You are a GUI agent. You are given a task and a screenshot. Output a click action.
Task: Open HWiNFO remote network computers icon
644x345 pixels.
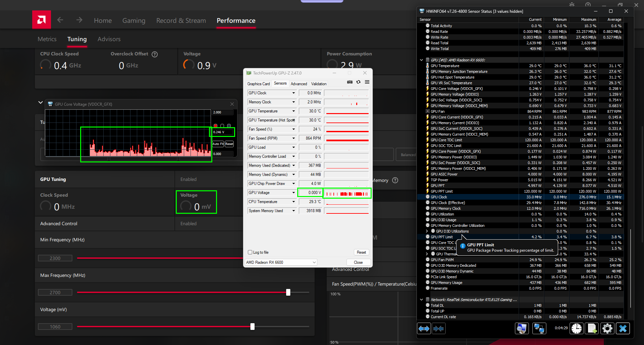tap(539, 329)
